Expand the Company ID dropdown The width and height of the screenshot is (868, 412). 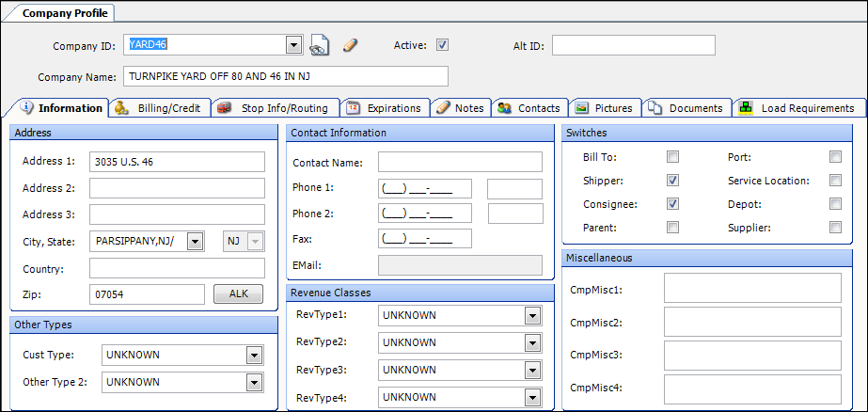(x=293, y=45)
